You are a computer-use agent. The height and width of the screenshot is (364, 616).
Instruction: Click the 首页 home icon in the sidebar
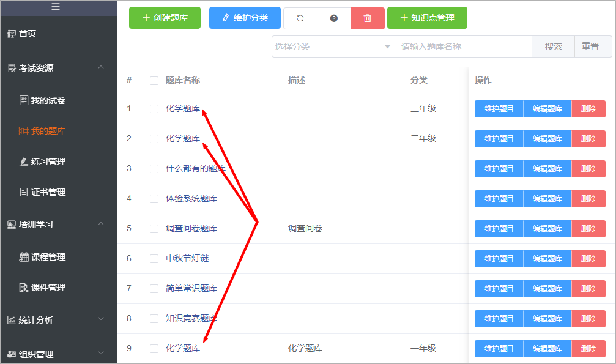(x=12, y=34)
